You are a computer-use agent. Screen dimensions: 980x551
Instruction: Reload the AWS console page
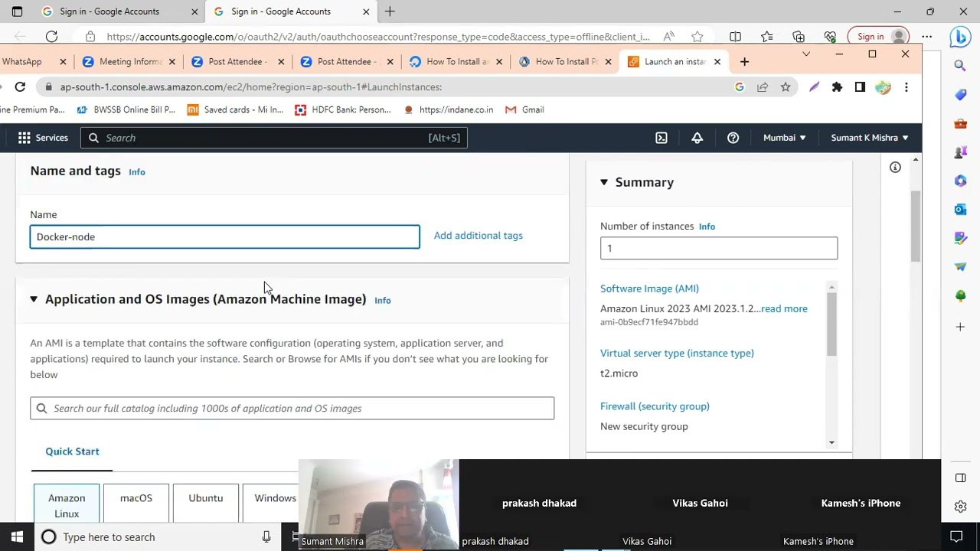[20, 87]
